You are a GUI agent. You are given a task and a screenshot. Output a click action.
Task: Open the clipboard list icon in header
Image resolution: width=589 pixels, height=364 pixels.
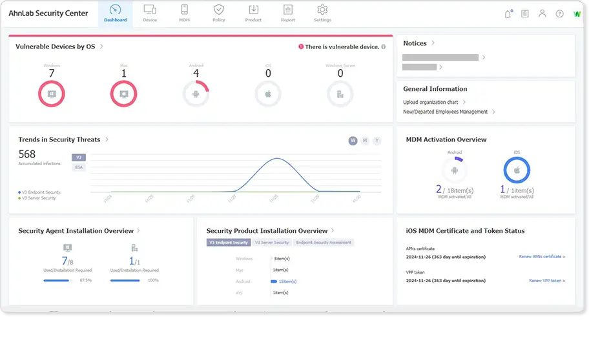[x=525, y=14]
